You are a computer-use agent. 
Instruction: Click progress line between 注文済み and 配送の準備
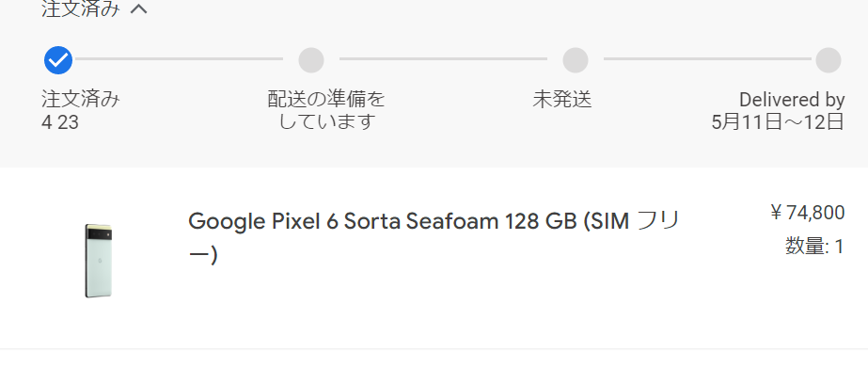(x=179, y=58)
